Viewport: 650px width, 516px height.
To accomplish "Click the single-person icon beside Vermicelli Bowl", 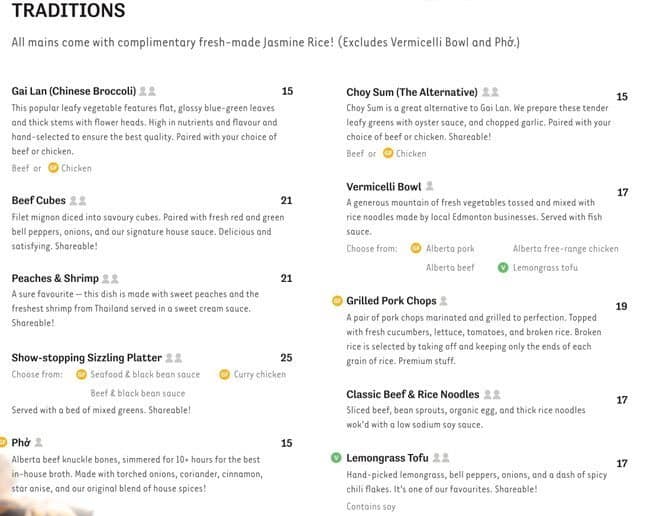I will pyautogui.click(x=429, y=186).
